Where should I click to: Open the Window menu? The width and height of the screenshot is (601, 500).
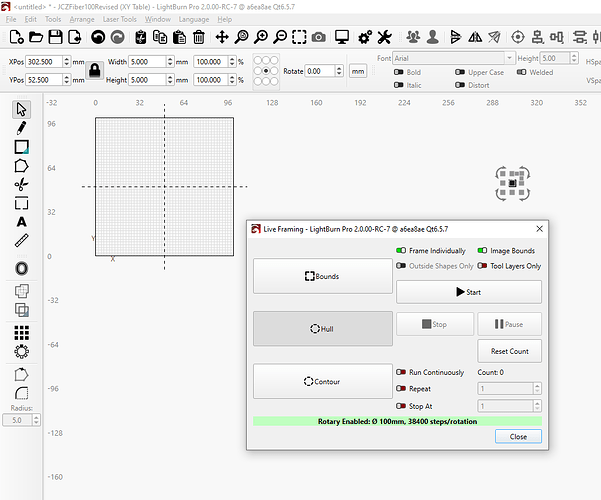pyautogui.click(x=158, y=19)
